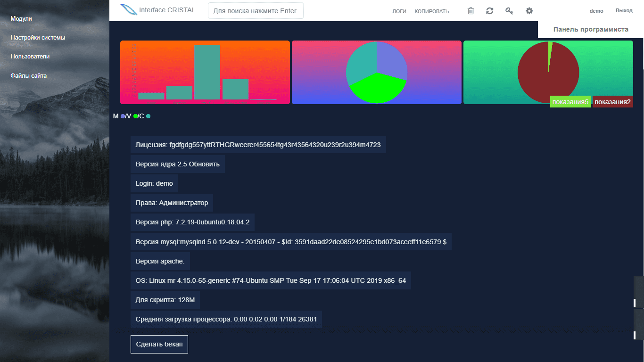Click the tallest bar in the bar chart

[x=207, y=72]
